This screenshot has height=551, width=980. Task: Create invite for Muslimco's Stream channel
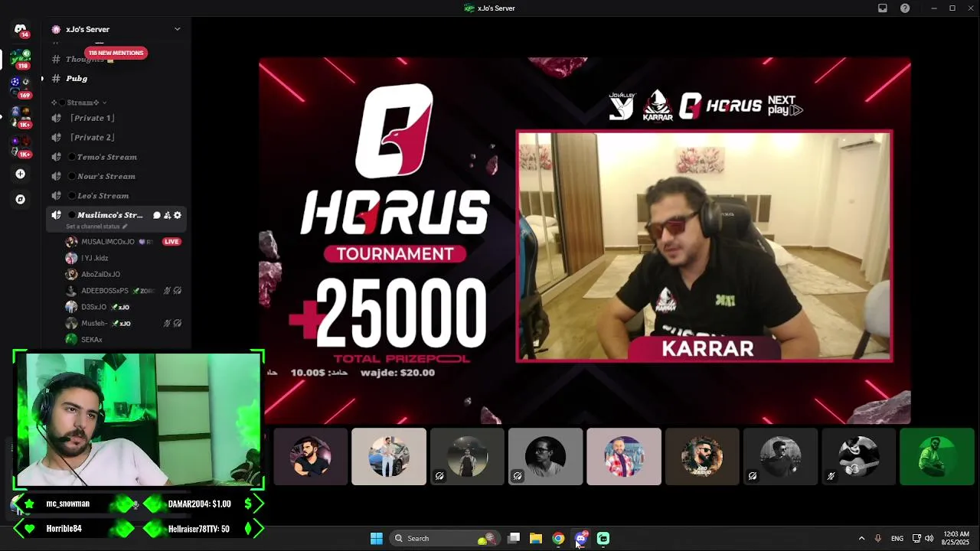coord(167,216)
